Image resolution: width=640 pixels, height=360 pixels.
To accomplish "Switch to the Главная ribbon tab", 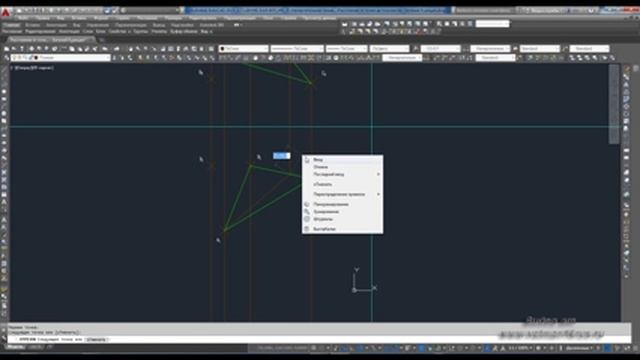I will (11, 25).
